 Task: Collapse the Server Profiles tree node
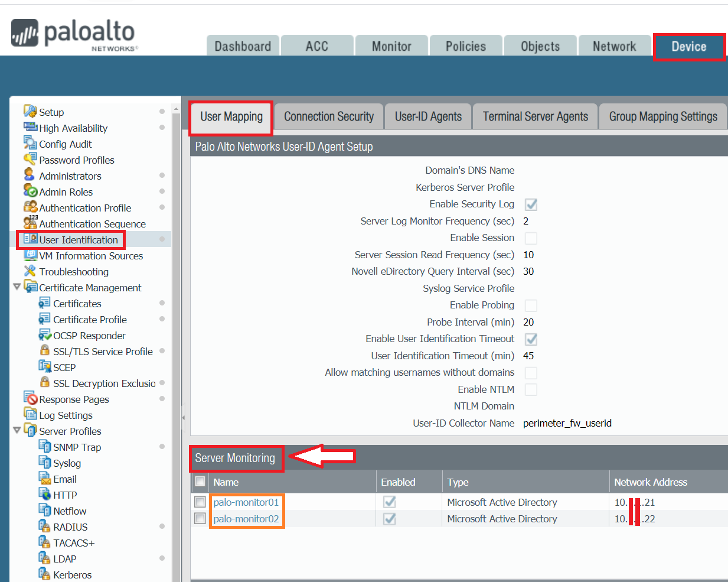coord(17,430)
